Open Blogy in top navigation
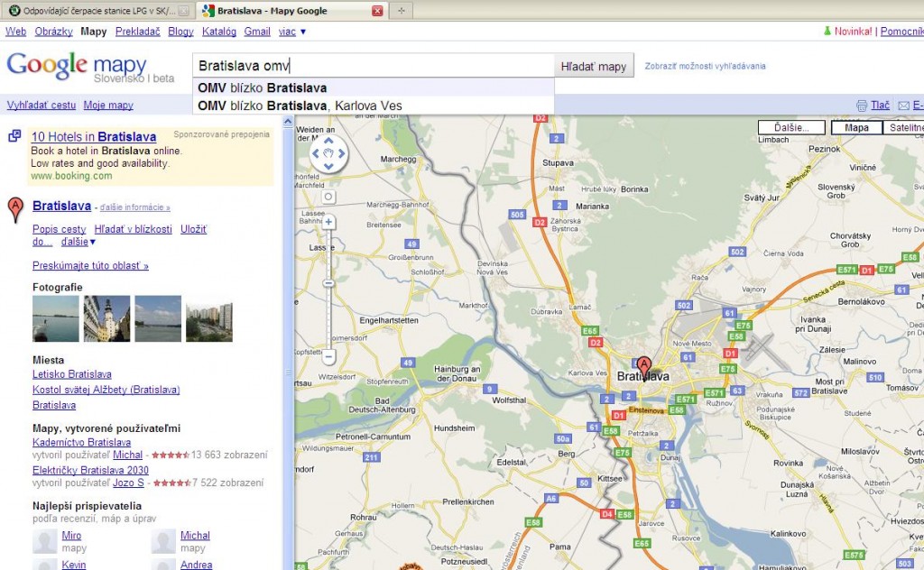Image resolution: width=924 pixels, height=570 pixels. (x=180, y=32)
